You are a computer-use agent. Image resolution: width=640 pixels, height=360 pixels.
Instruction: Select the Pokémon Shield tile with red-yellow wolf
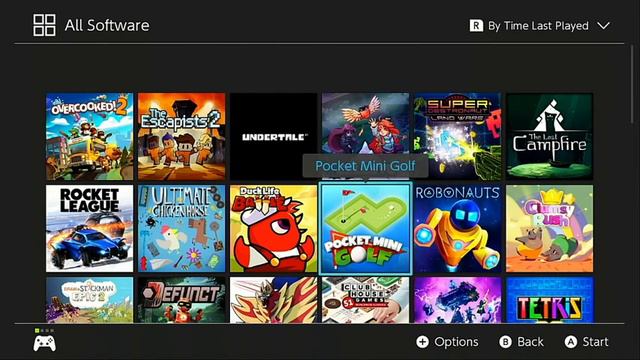[273, 300]
